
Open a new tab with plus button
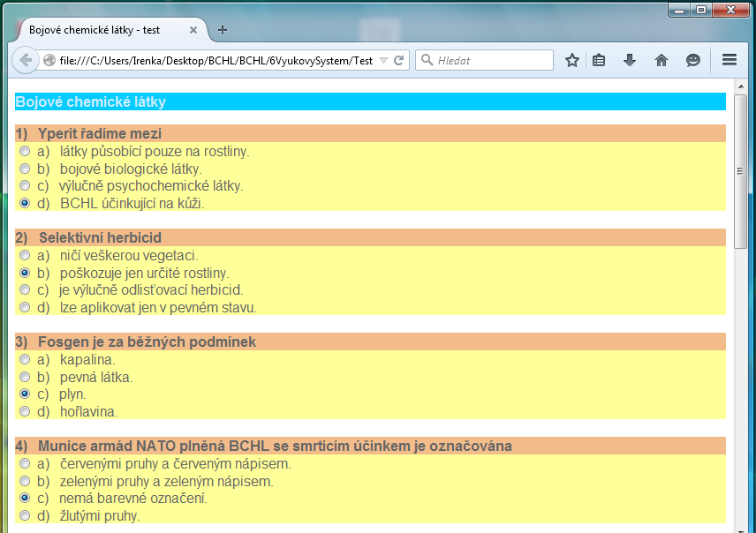tap(223, 30)
